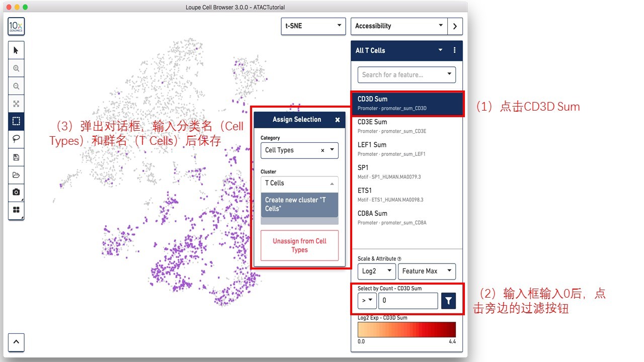Click the up-chevron button at bottom left
Viewport: 644px width, 362px height.
click(x=16, y=342)
